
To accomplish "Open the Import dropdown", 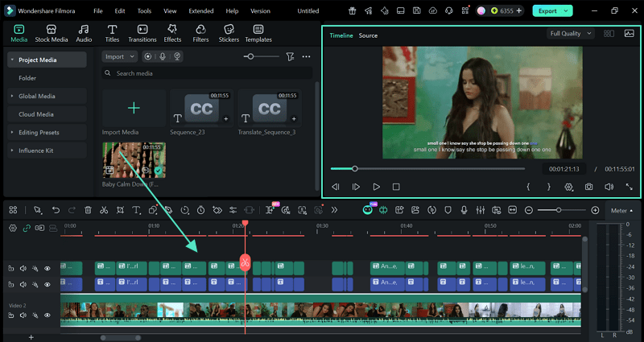I will pos(119,56).
